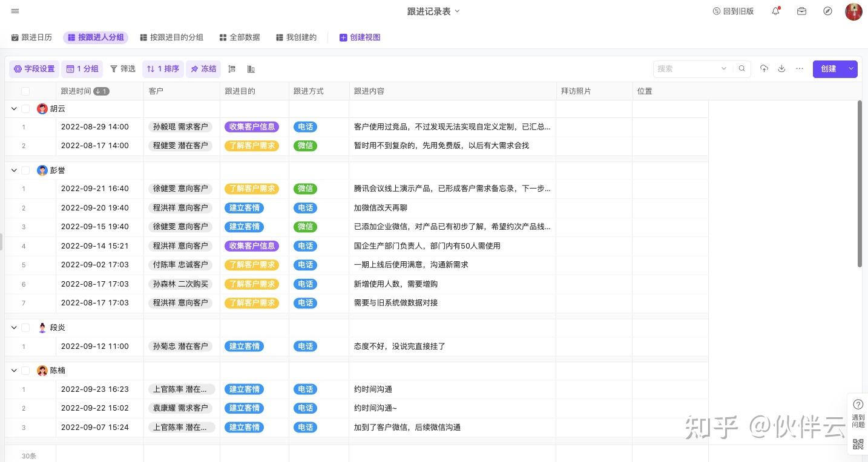Click 创建视图 to add a view
The width and height of the screenshot is (868, 462).
click(x=360, y=37)
